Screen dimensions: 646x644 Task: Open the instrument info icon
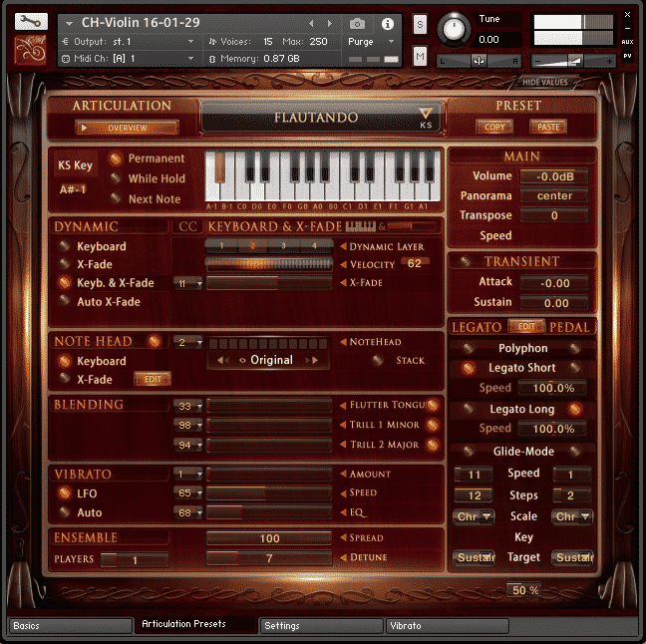pyautogui.click(x=388, y=23)
